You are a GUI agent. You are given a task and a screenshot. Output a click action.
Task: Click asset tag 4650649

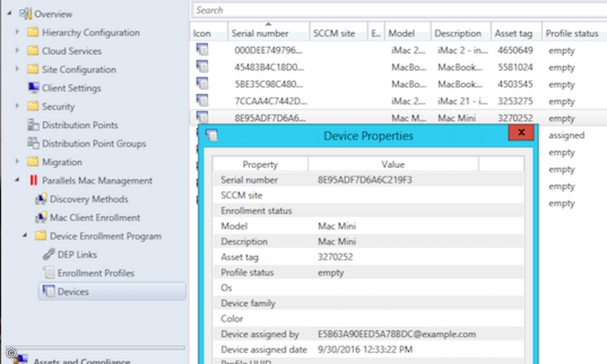point(515,51)
